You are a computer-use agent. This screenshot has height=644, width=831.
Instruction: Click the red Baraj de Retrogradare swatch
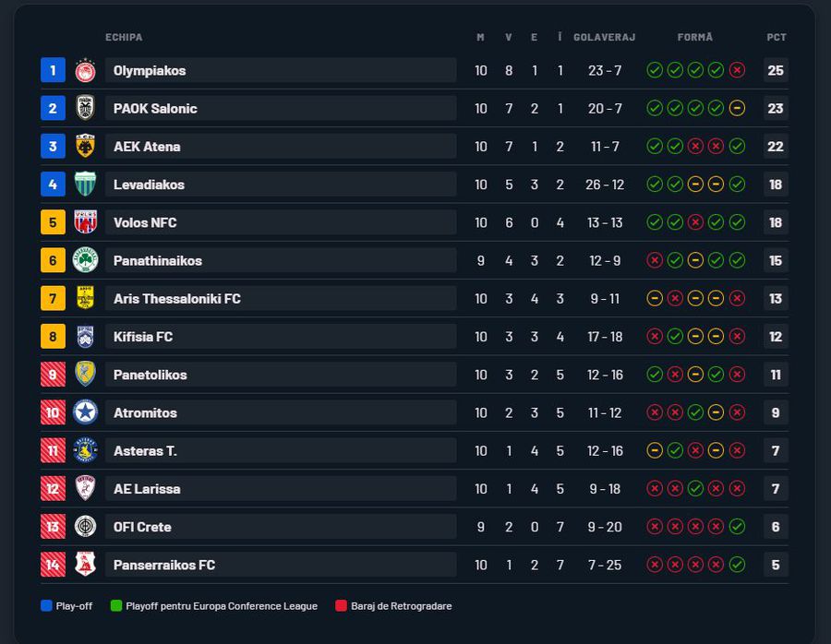[342, 606]
